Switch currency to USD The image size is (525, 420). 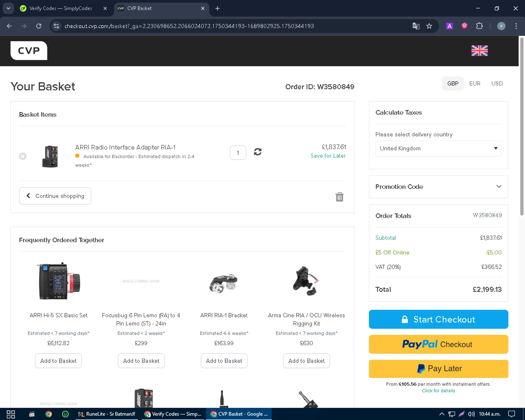497,84
